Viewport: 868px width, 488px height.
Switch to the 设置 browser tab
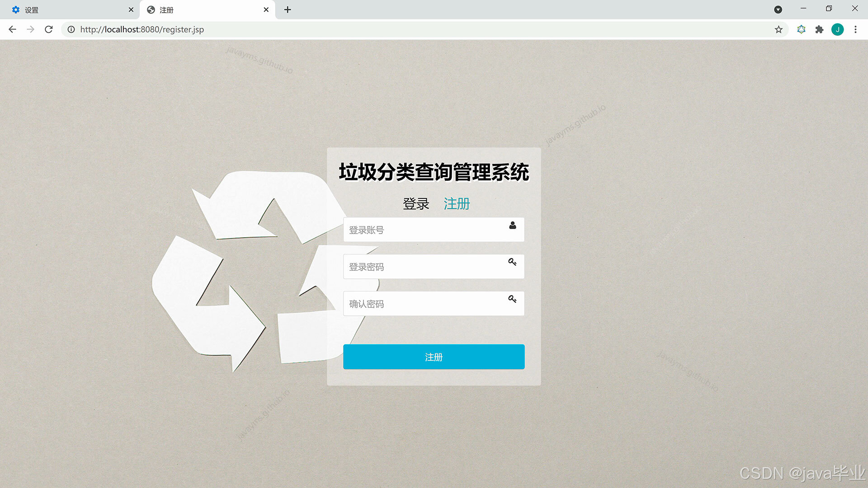tap(70, 10)
